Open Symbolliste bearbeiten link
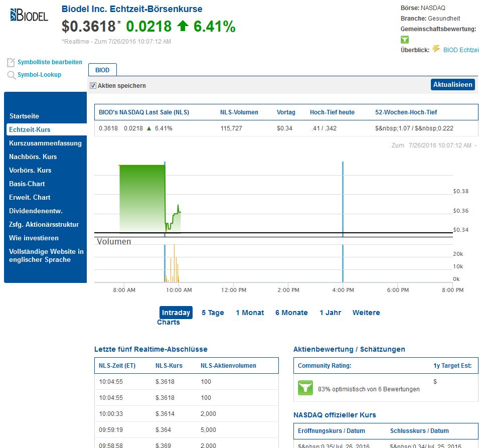 click(50, 62)
